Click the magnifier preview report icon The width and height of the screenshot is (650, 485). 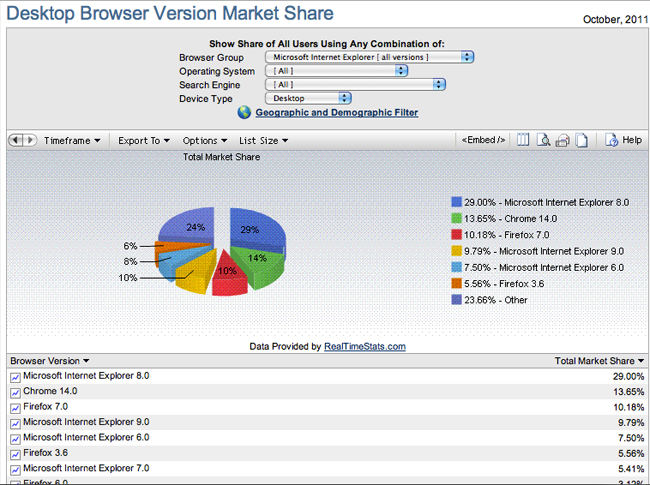(543, 140)
